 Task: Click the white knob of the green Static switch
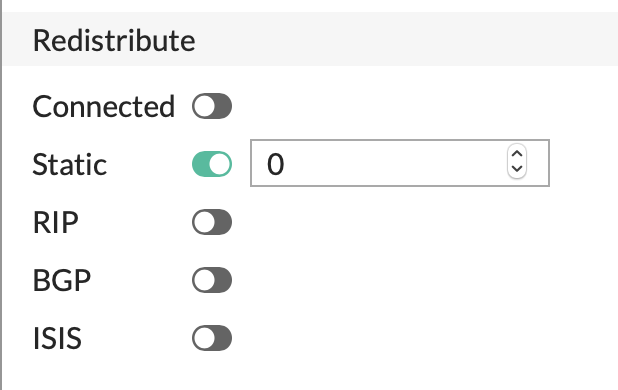click(220, 164)
